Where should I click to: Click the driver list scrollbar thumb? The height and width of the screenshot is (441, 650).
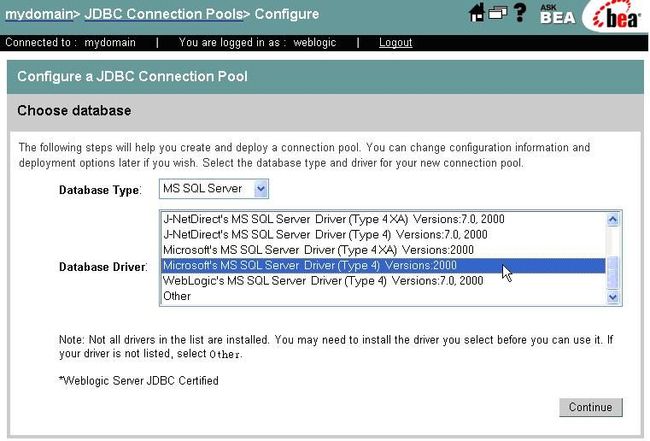click(613, 272)
